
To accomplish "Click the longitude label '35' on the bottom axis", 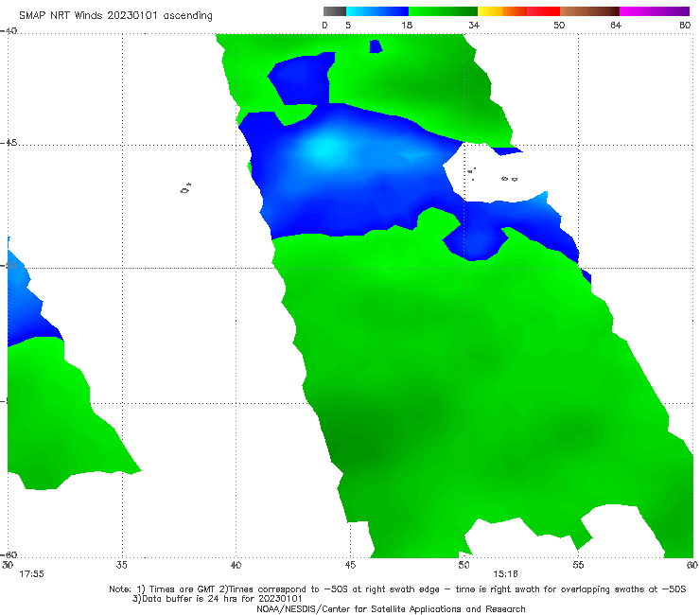I will pyautogui.click(x=121, y=565).
